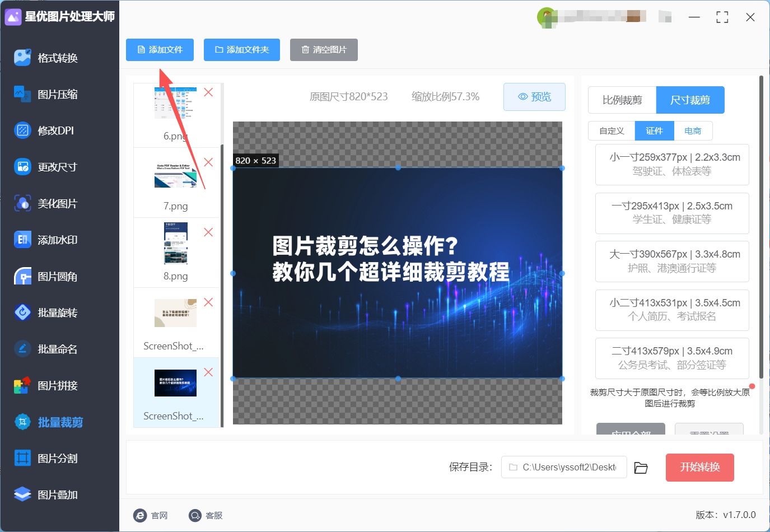Click the 应用全部 apply-all button
Viewport: 770px width, 532px height.
pyautogui.click(x=631, y=429)
